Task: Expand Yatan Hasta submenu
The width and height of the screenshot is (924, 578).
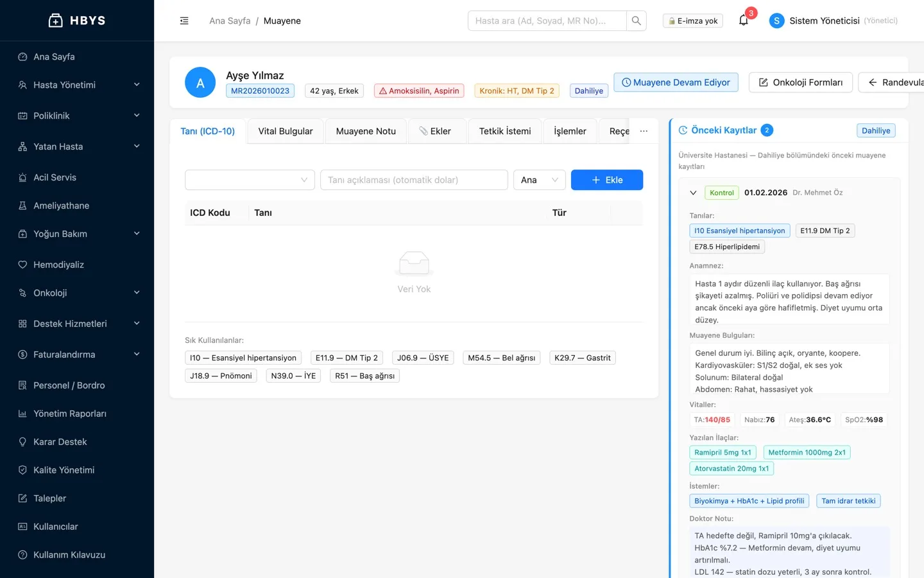Action: click(x=77, y=146)
